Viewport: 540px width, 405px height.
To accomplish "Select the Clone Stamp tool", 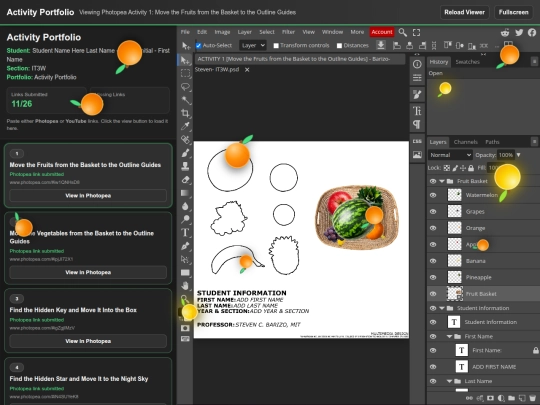I will click(185, 166).
